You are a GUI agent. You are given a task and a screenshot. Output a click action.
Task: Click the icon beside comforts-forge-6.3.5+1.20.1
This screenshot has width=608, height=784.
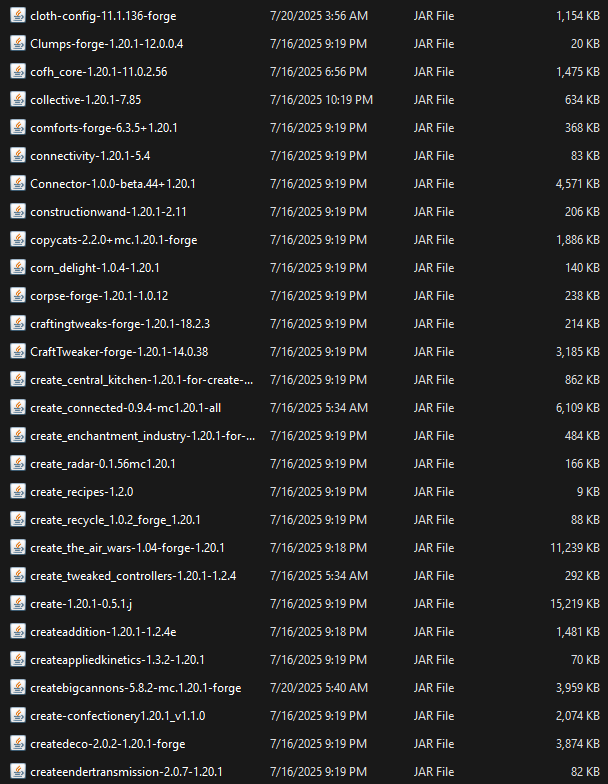click(x=18, y=128)
